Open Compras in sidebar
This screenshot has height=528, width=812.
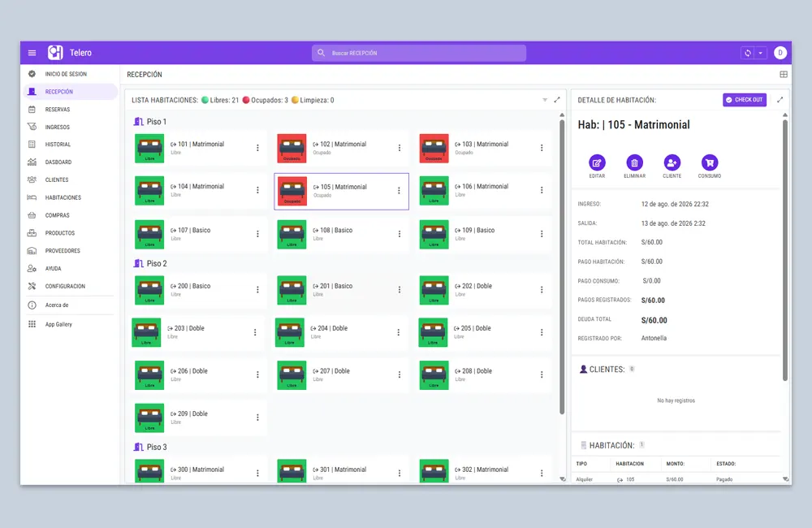point(70,215)
